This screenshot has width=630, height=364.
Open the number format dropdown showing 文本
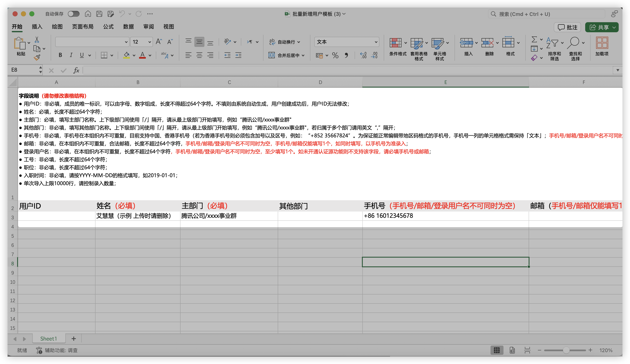pyautogui.click(x=376, y=42)
